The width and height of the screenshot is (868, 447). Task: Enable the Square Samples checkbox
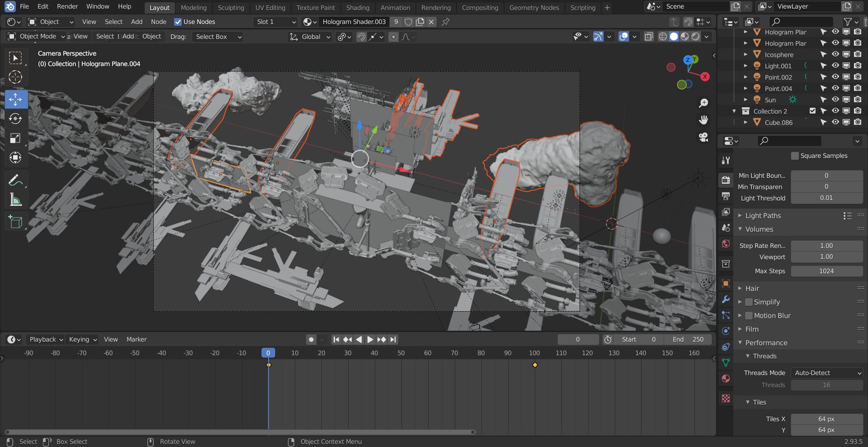[x=795, y=156]
